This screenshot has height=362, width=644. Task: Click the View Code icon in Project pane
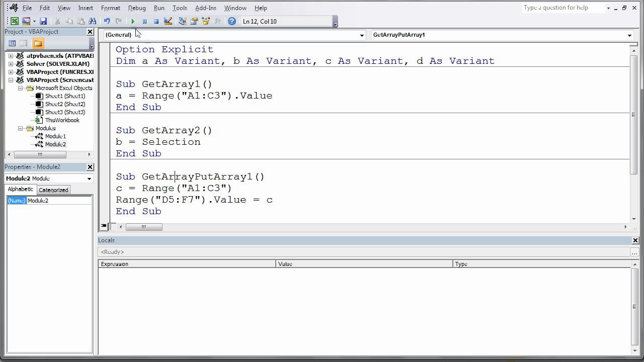click(12, 43)
